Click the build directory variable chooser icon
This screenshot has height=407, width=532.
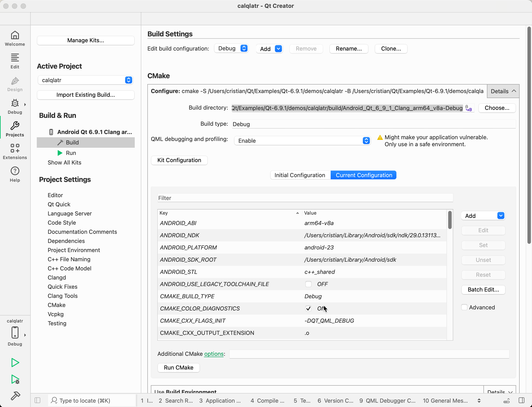pyautogui.click(x=469, y=108)
